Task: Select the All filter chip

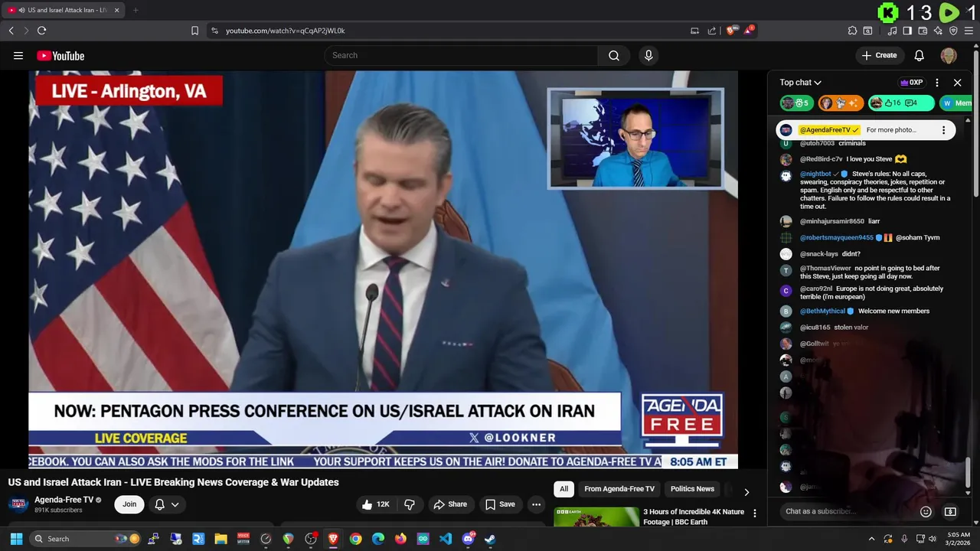Action: pyautogui.click(x=563, y=489)
